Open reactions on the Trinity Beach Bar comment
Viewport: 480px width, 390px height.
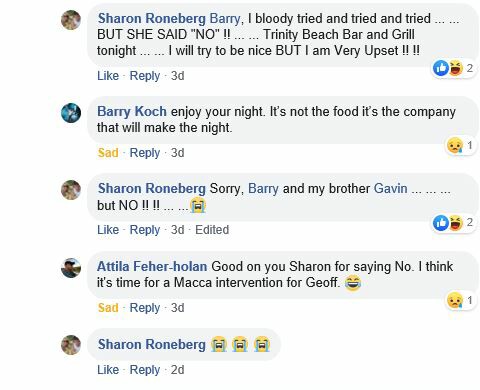tap(453, 68)
